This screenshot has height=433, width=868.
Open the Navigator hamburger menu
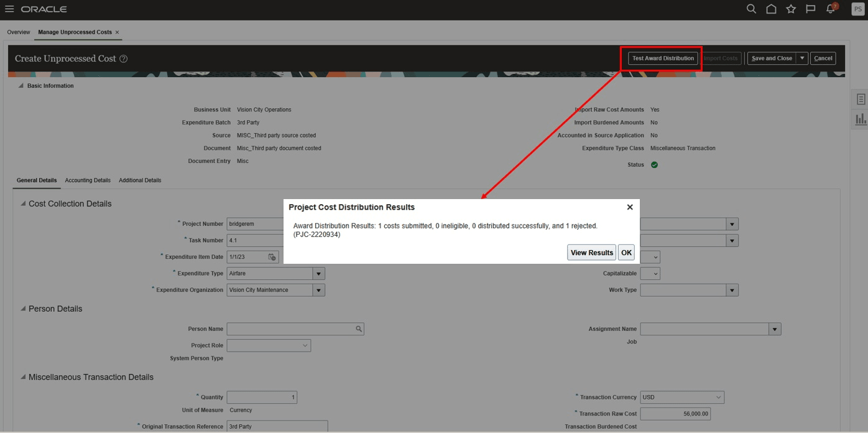[x=9, y=9]
